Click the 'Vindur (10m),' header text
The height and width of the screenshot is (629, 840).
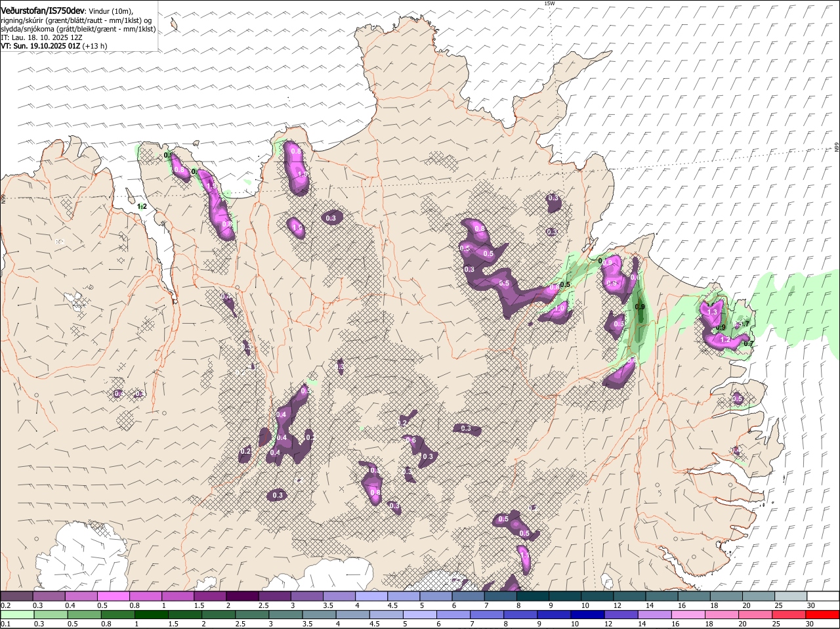(x=111, y=12)
